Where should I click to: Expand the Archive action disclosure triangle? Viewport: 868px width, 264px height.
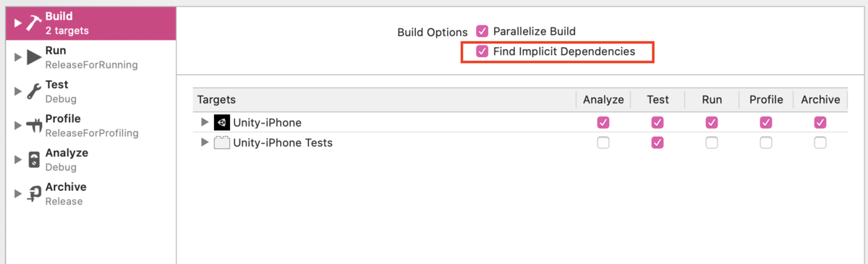[18, 194]
